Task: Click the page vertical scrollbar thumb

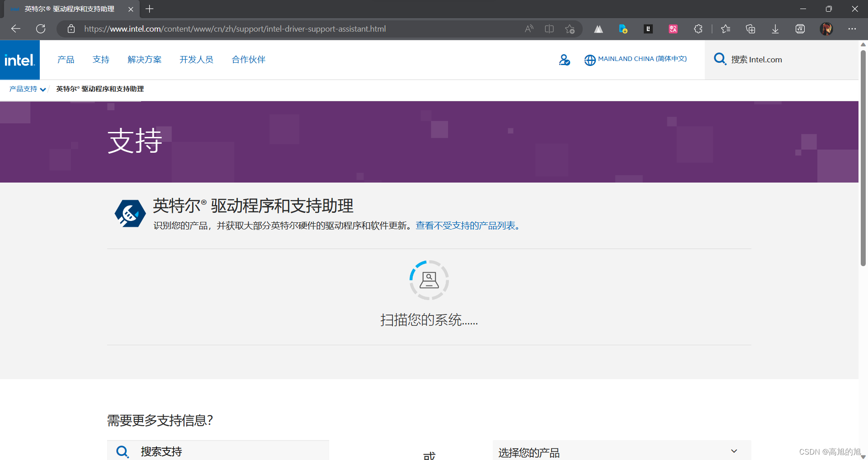Action: [863, 158]
